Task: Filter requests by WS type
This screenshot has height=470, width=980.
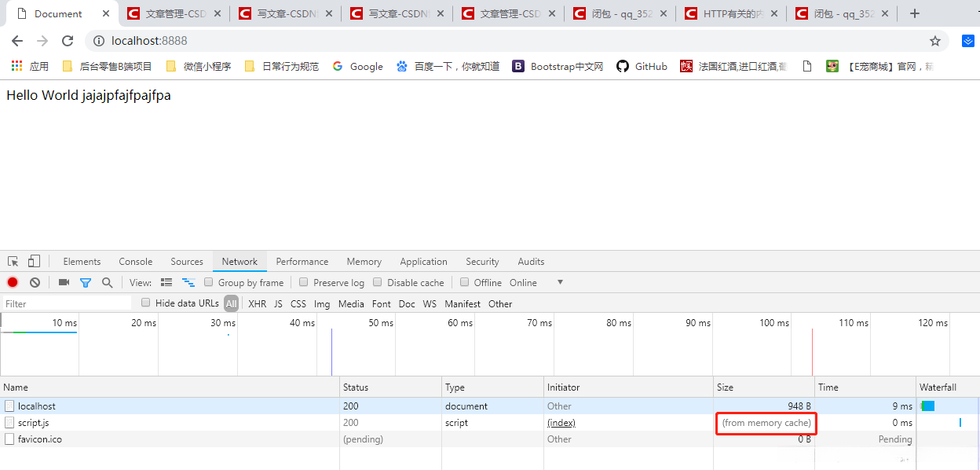Action: (x=430, y=304)
